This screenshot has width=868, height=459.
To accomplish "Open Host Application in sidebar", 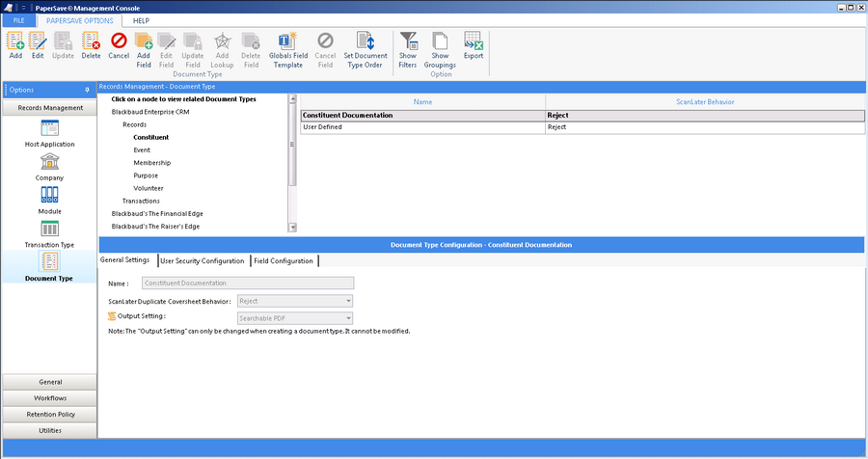I will click(49, 132).
